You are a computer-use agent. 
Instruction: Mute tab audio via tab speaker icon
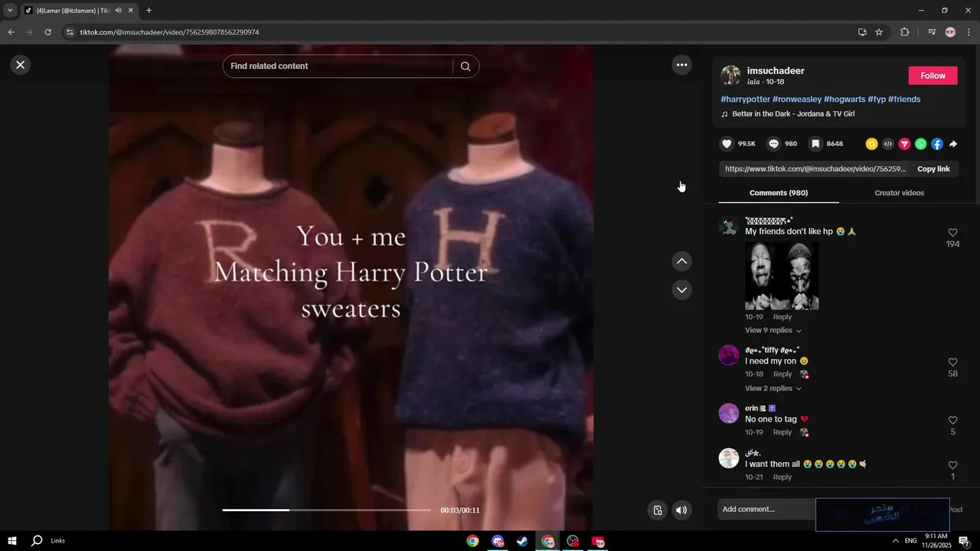(119, 11)
